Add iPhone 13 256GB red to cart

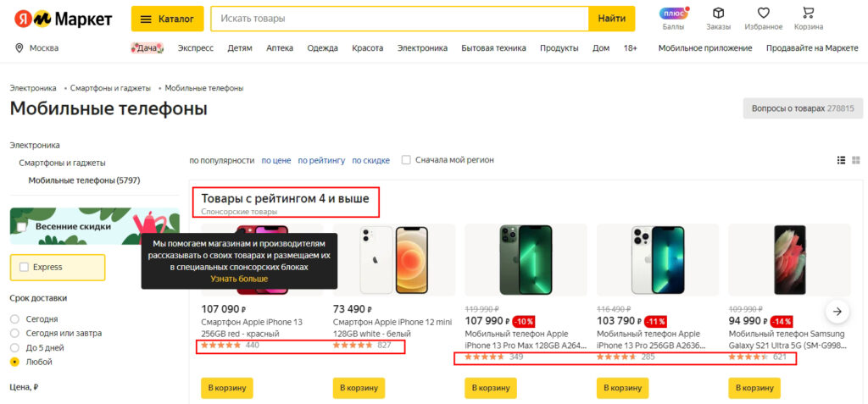(227, 388)
